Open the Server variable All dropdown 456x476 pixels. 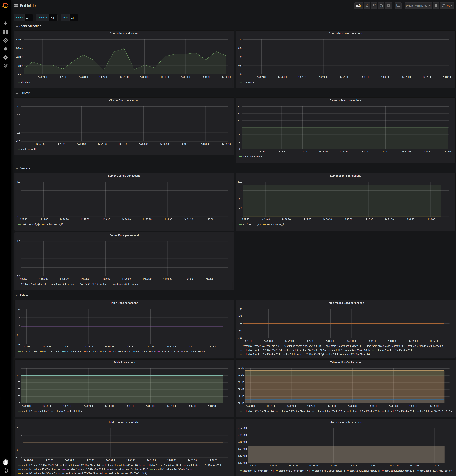coord(29,18)
